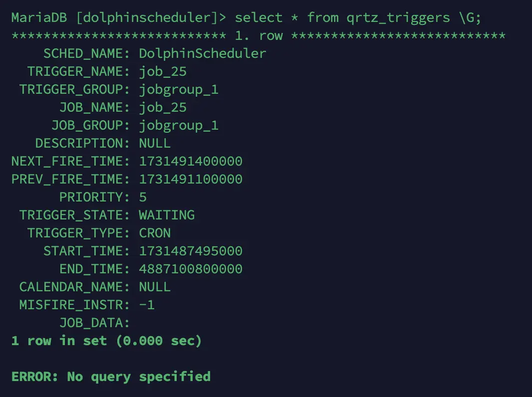Click the TRIGGER_NAME value job_25
Image resolution: width=532 pixels, height=397 pixels.
pos(163,71)
